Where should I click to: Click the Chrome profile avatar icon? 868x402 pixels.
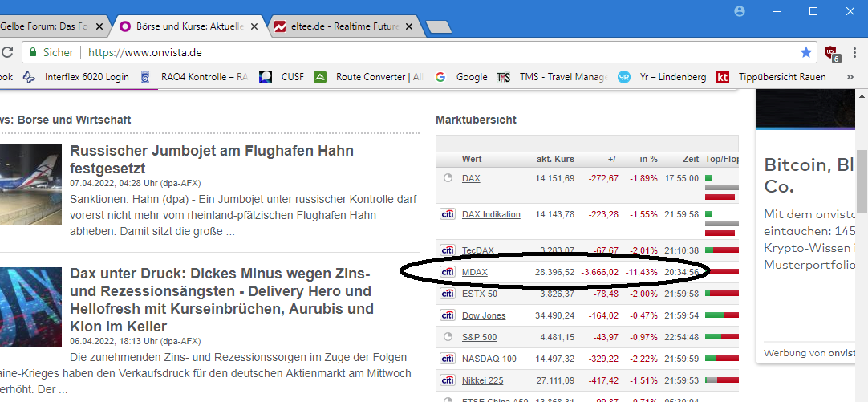pyautogui.click(x=740, y=11)
